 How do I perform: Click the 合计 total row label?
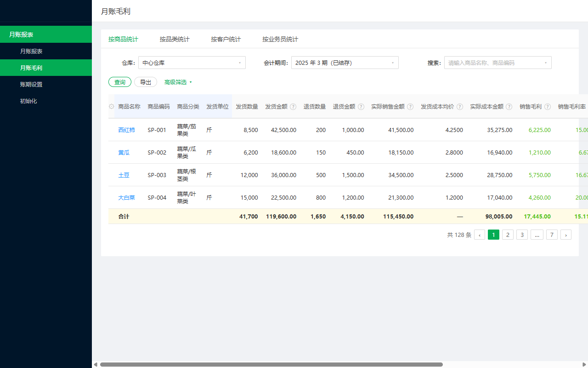point(124,216)
